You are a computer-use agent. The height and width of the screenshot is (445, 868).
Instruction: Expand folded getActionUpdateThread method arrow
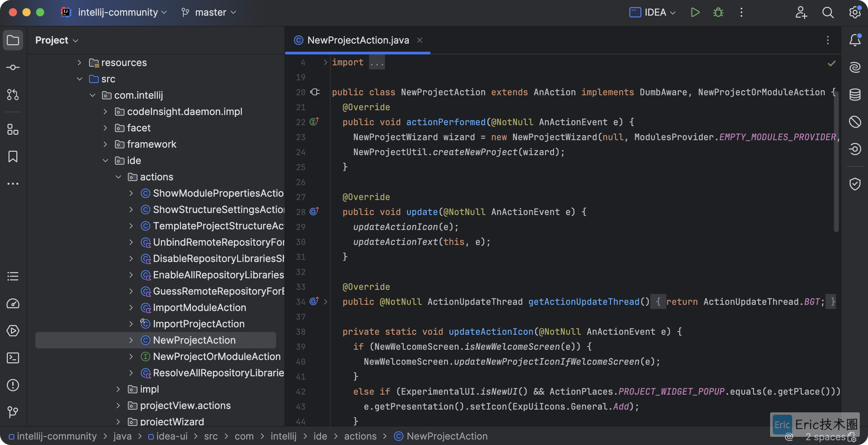pos(325,302)
